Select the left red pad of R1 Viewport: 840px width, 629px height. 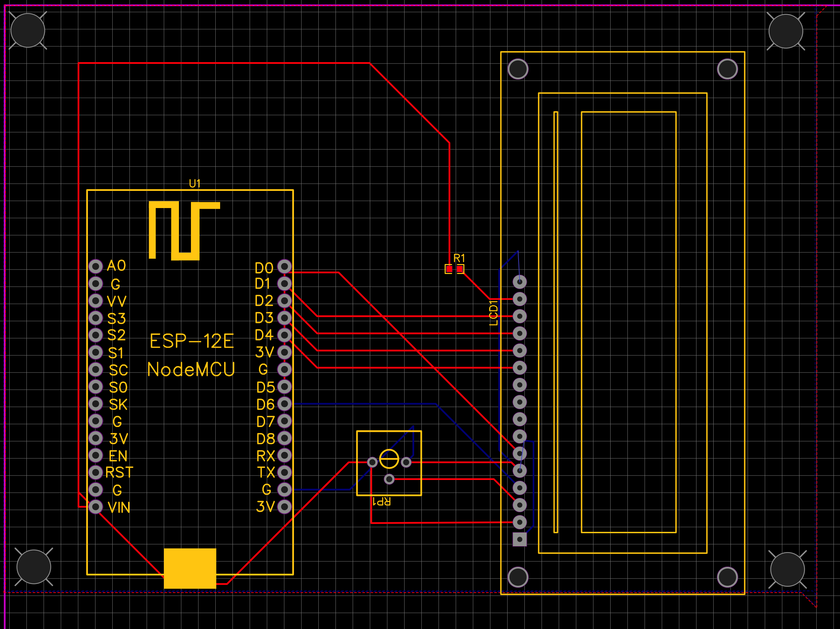(449, 269)
